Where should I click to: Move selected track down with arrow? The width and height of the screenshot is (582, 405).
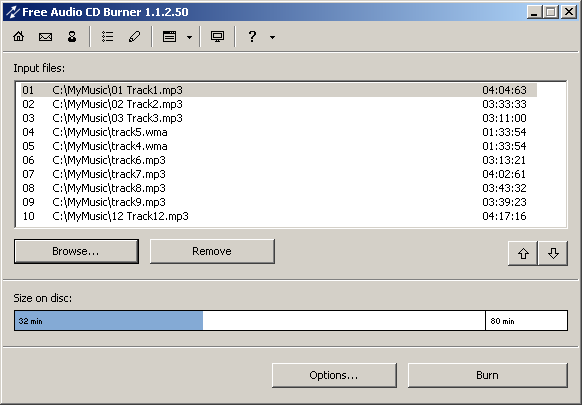(553, 254)
